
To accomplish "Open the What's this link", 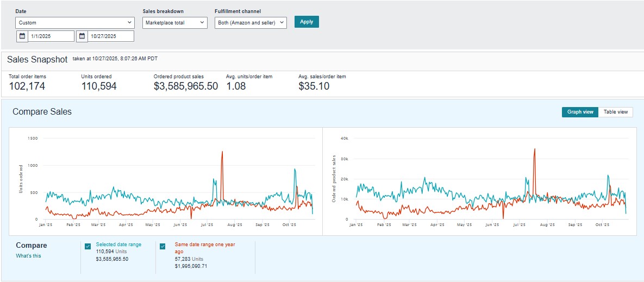I will 28,256.
